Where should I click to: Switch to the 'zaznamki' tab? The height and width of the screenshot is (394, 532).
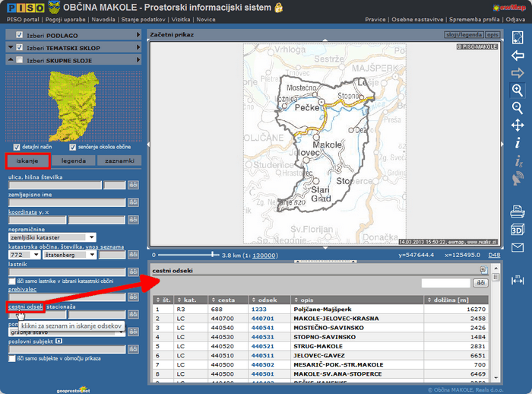point(119,161)
